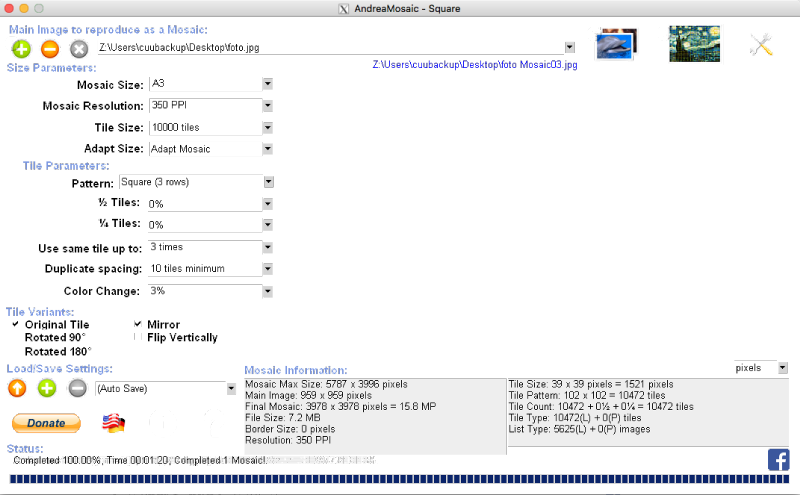Open options with the tools wrench icon
Screen dimensions: 800x495
click(x=761, y=44)
